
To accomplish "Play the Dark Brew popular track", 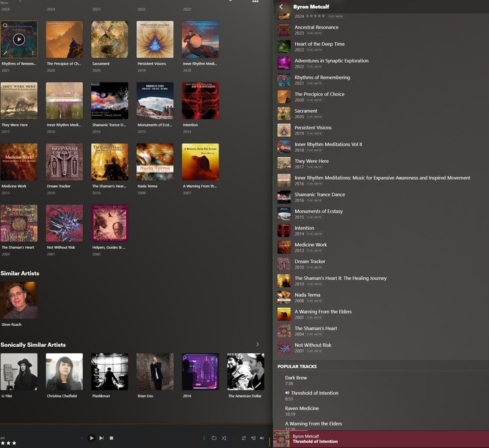I will pos(381,381).
